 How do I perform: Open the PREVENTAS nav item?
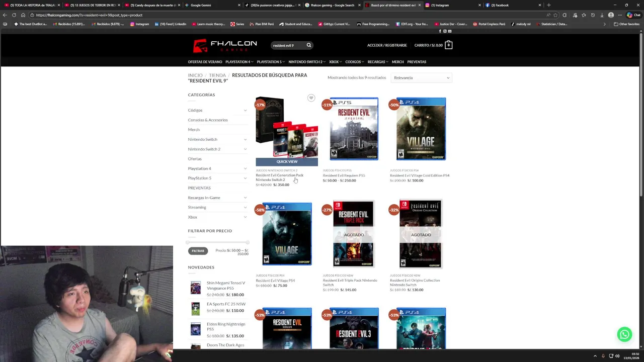[417, 62]
